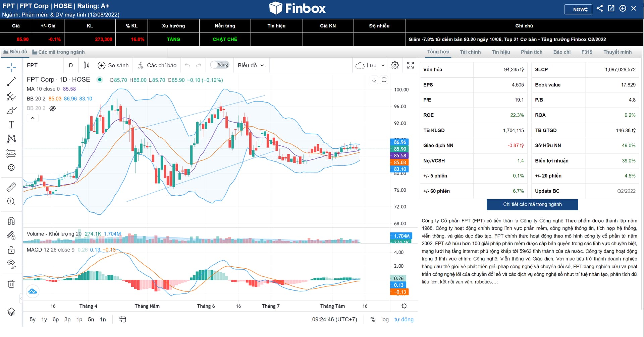
Task: Open page in new window
Action: coord(611,8)
